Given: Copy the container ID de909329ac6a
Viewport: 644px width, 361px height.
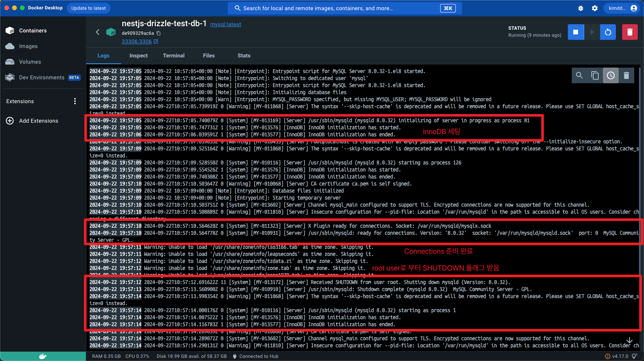Looking at the screenshot, I should pyautogui.click(x=158, y=33).
